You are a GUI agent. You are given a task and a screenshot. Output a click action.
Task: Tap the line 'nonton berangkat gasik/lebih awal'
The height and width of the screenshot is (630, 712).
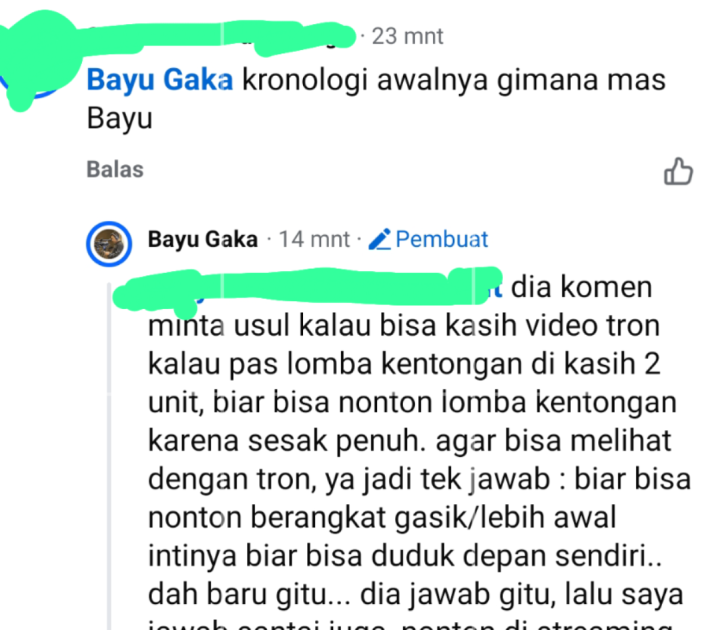click(382, 517)
